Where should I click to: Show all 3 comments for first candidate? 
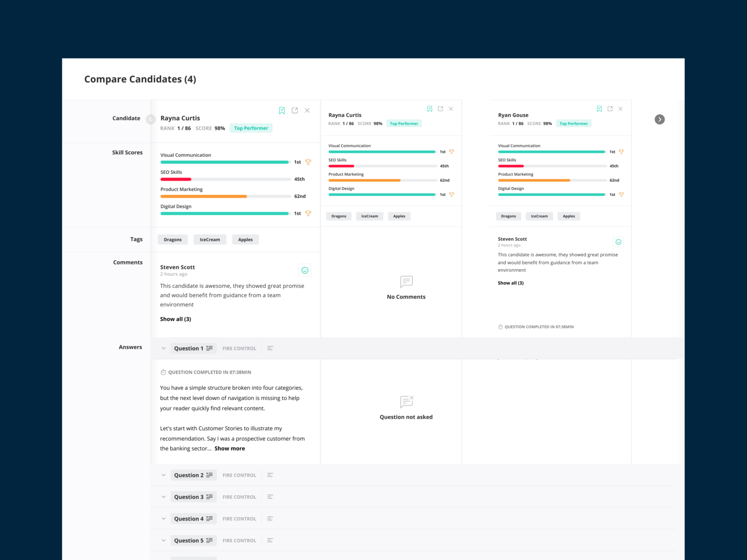click(x=176, y=319)
